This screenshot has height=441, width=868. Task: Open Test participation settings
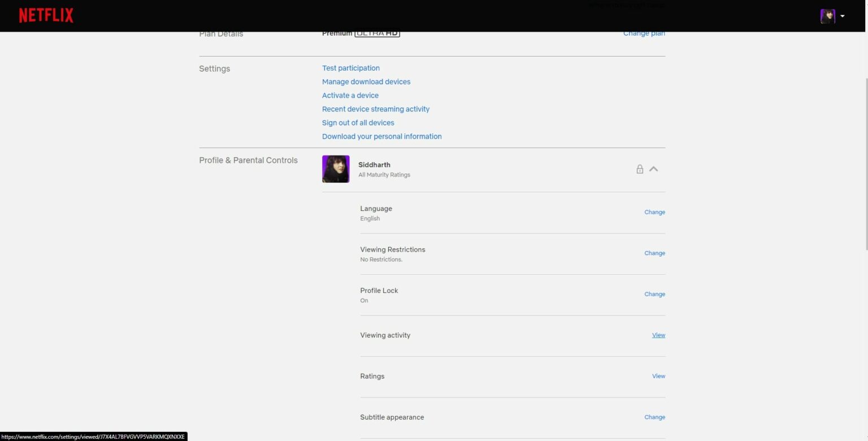tap(350, 68)
